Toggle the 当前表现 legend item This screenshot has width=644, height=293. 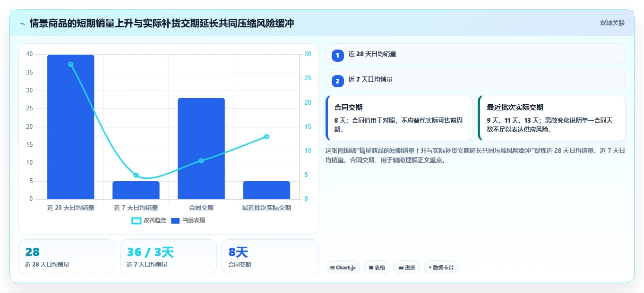pos(188,220)
